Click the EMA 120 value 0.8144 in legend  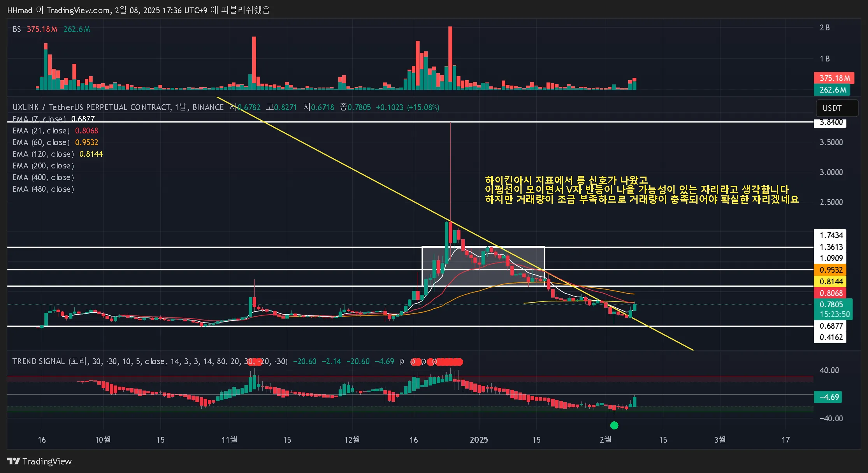[91, 154]
